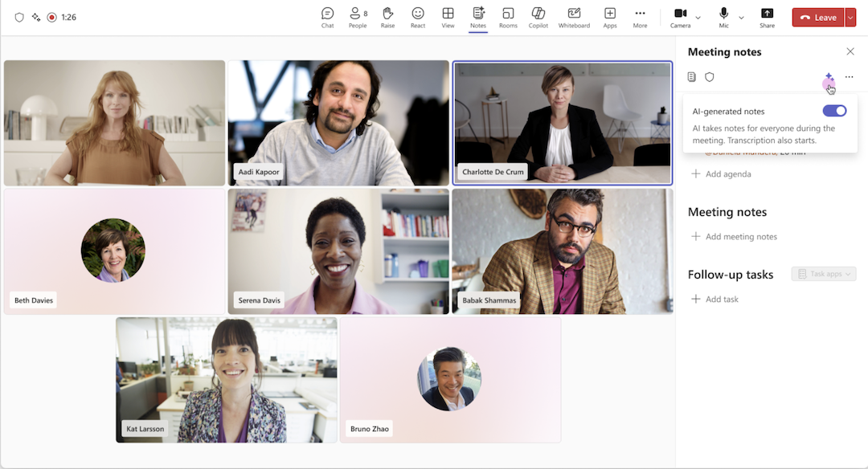Click the Follow-up tasks heading

click(730, 275)
